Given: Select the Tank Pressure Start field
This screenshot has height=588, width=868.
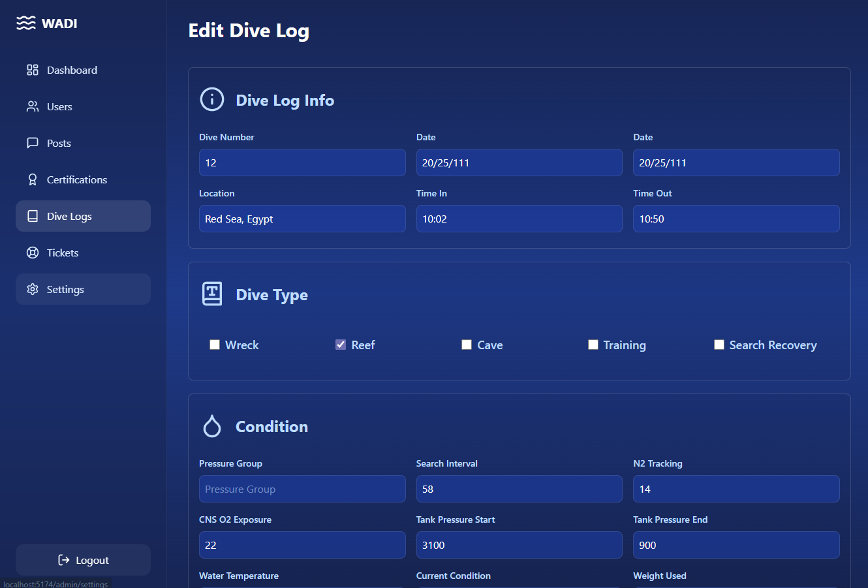Looking at the screenshot, I should 519,545.
